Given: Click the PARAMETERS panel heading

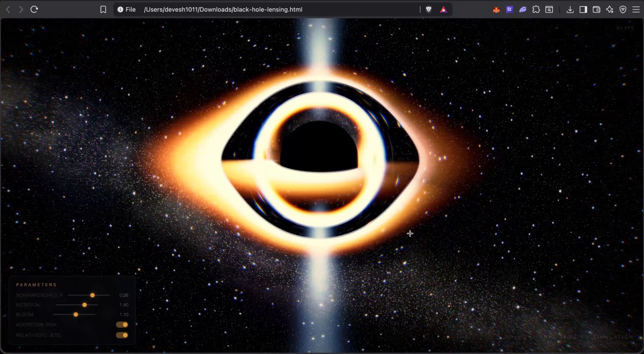Looking at the screenshot, I should coord(36,285).
